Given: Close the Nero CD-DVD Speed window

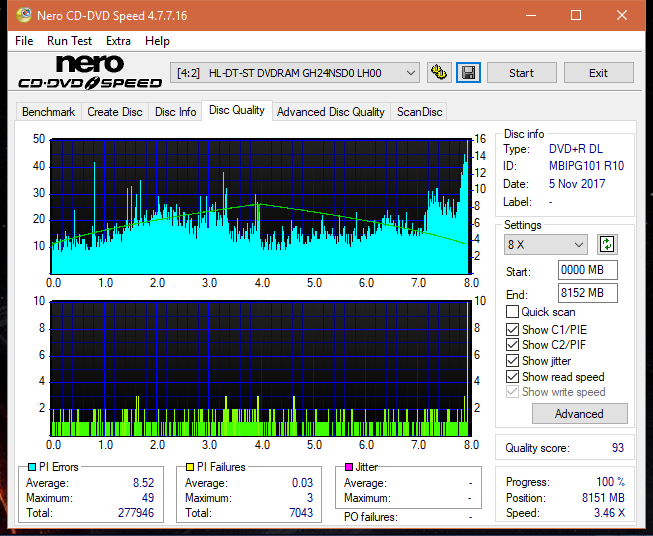Looking at the screenshot, I should pos(622,15).
